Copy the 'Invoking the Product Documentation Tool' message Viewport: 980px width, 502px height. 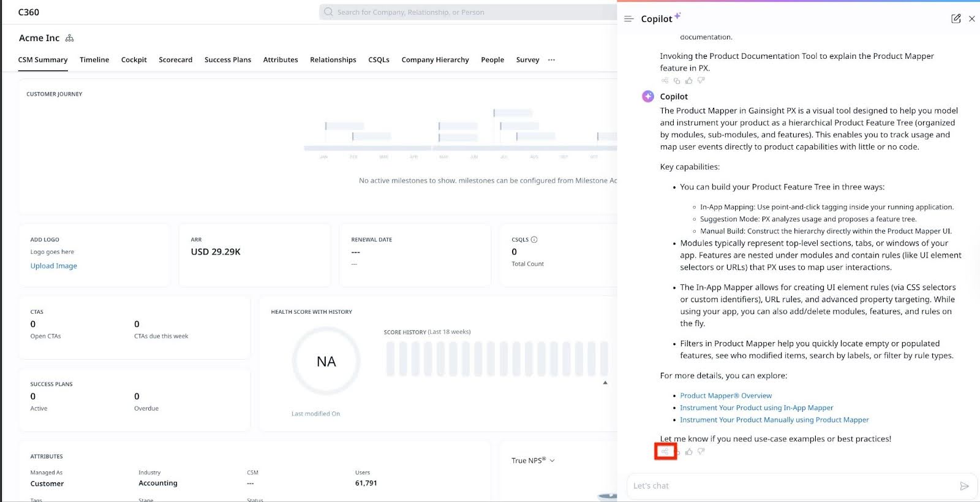[677, 80]
